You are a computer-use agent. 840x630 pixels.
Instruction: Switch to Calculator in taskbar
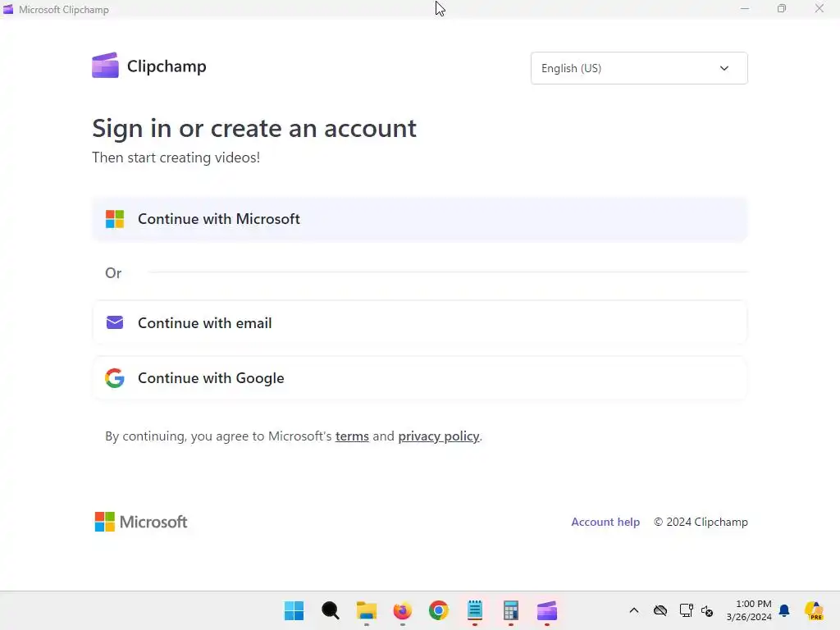click(x=510, y=610)
